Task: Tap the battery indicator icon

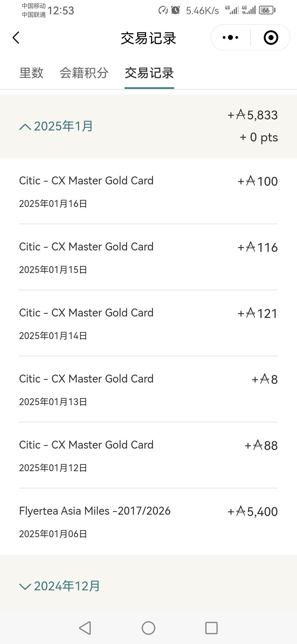Action: click(267, 10)
